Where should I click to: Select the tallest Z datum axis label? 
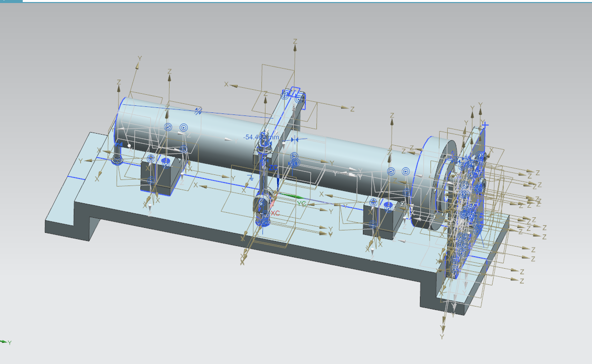pos(295,41)
